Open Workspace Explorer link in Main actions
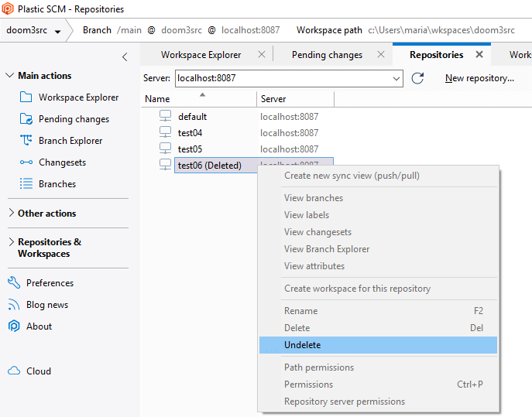 (78, 97)
